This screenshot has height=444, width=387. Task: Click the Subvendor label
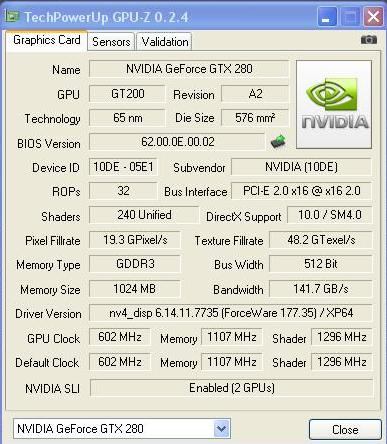coord(199,168)
